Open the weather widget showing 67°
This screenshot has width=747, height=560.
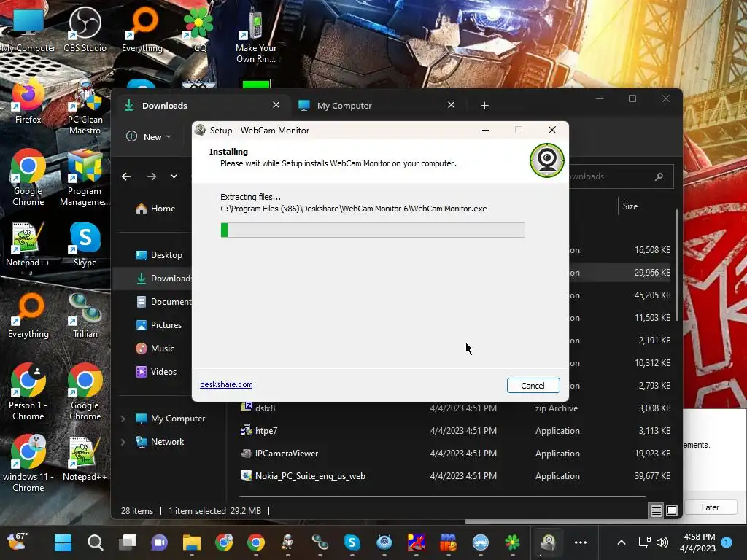pyautogui.click(x=18, y=542)
